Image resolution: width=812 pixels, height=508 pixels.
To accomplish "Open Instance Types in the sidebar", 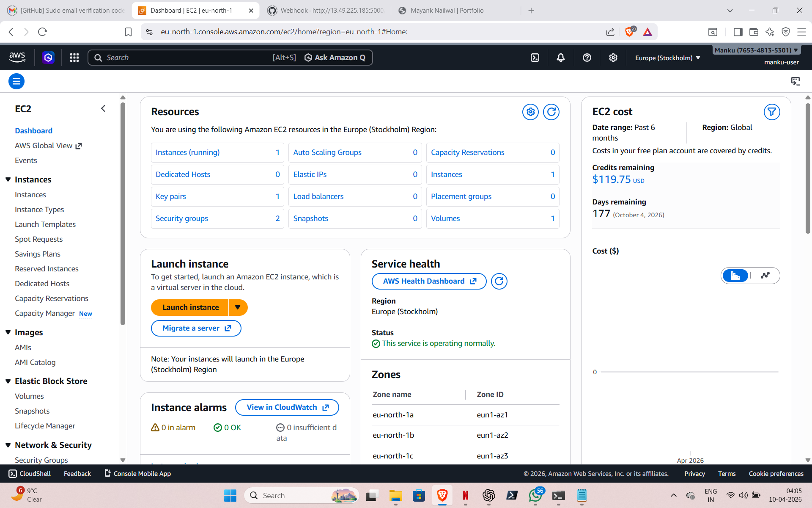I will [x=39, y=210].
